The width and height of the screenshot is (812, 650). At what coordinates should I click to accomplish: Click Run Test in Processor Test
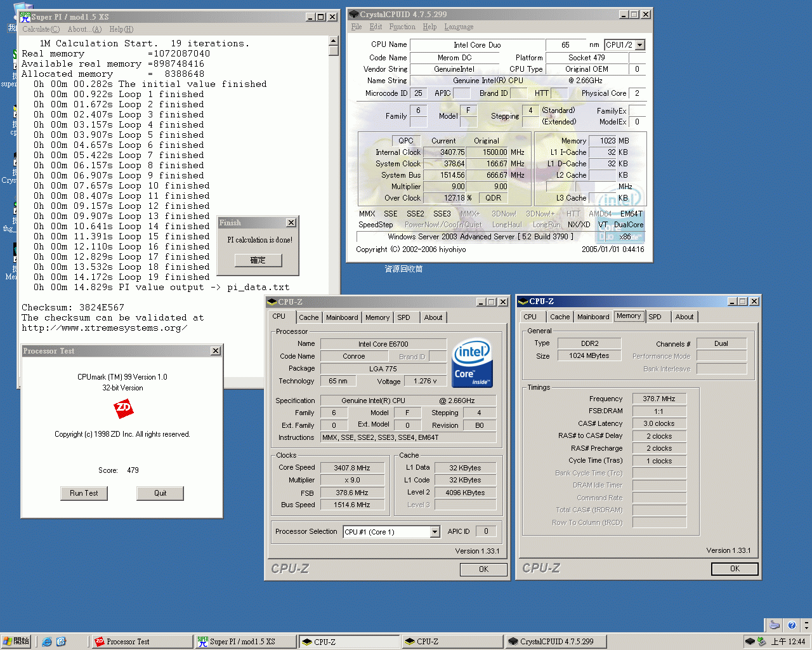pos(84,493)
